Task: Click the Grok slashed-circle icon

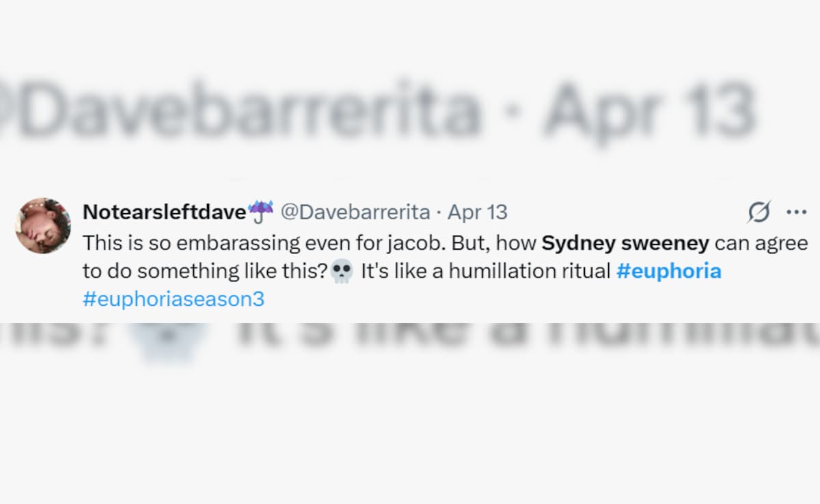Action: point(759,212)
